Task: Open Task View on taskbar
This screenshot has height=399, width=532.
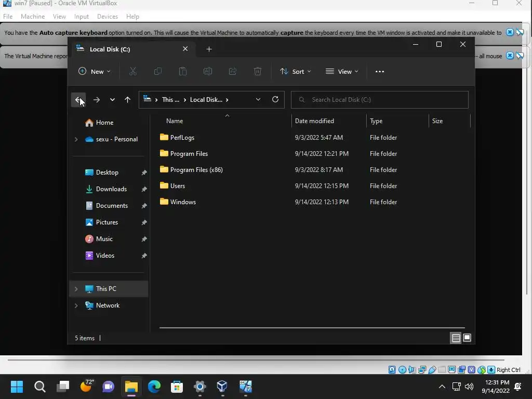Action: click(63, 387)
